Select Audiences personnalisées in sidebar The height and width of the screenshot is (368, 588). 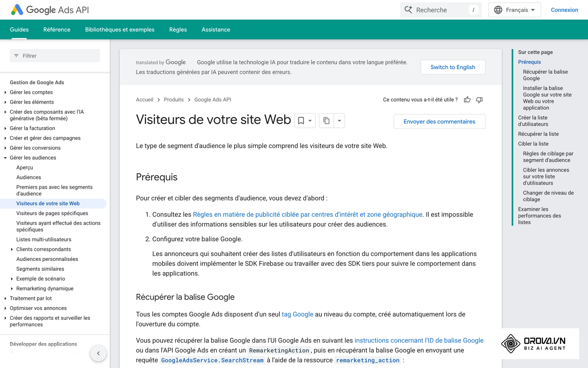click(x=47, y=259)
